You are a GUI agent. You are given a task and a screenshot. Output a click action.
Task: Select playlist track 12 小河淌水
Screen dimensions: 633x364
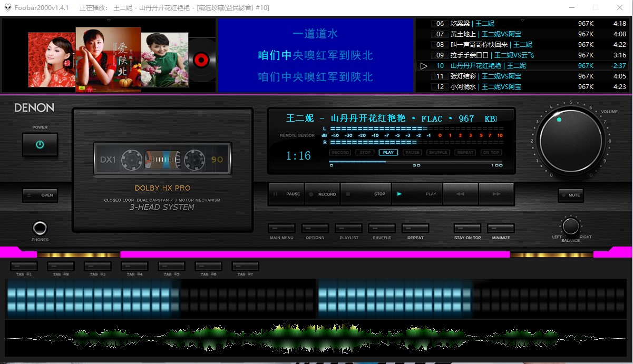(x=522, y=87)
